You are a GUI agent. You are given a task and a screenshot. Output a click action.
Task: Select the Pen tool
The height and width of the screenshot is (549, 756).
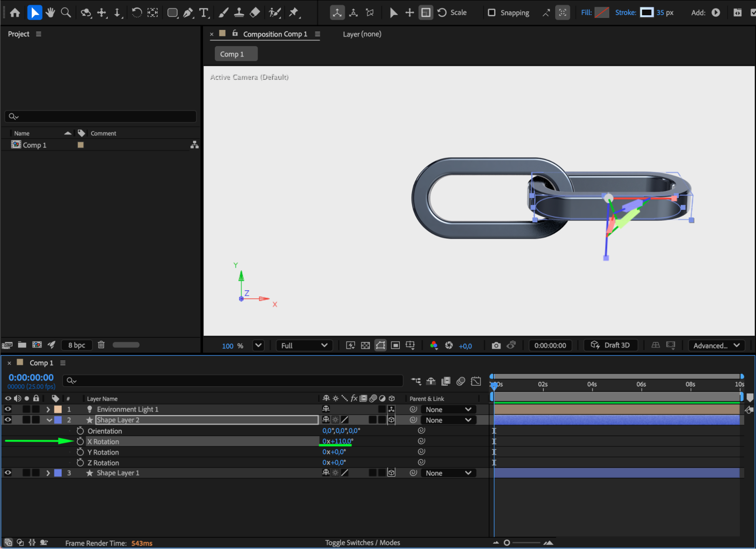point(188,12)
